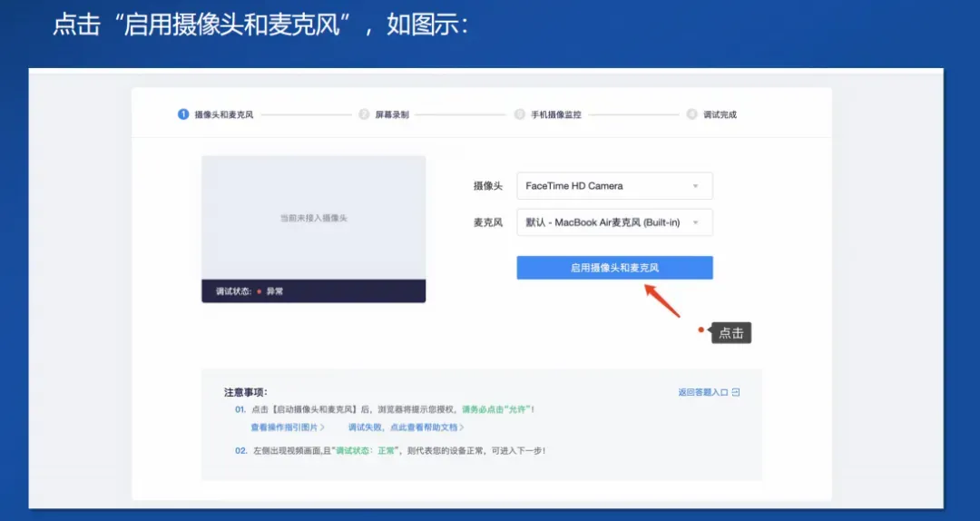
Task: Click the 麦克风 field label
Action: pyautogui.click(x=487, y=222)
